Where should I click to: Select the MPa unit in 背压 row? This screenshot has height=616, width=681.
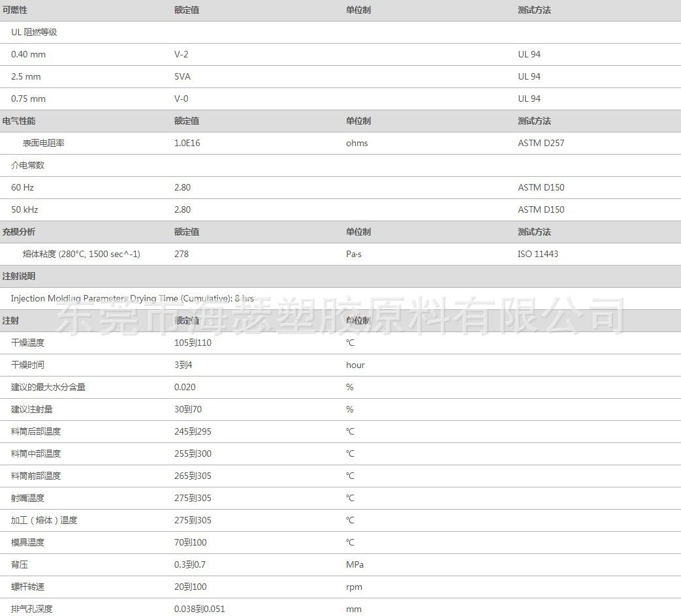point(355,565)
